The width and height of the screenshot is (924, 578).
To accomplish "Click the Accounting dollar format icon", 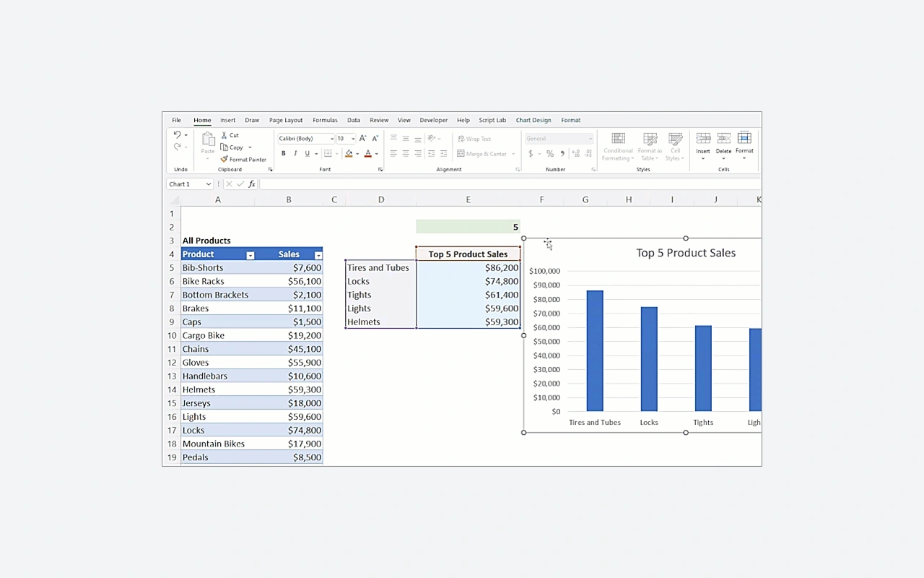I will [x=531, y=153].
